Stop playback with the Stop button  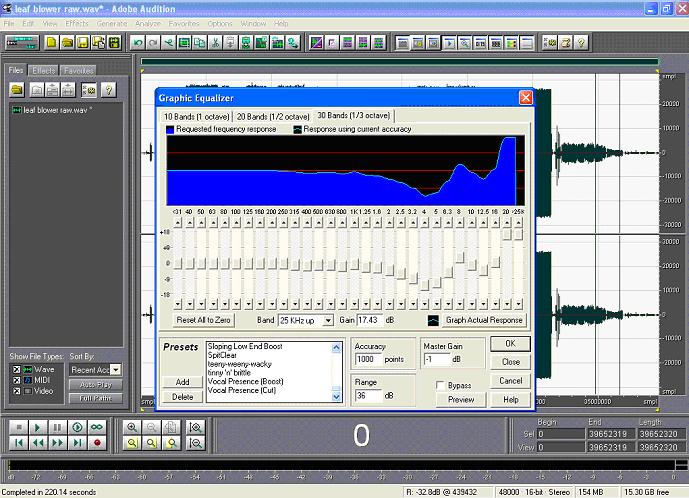(x=18, y=427)
